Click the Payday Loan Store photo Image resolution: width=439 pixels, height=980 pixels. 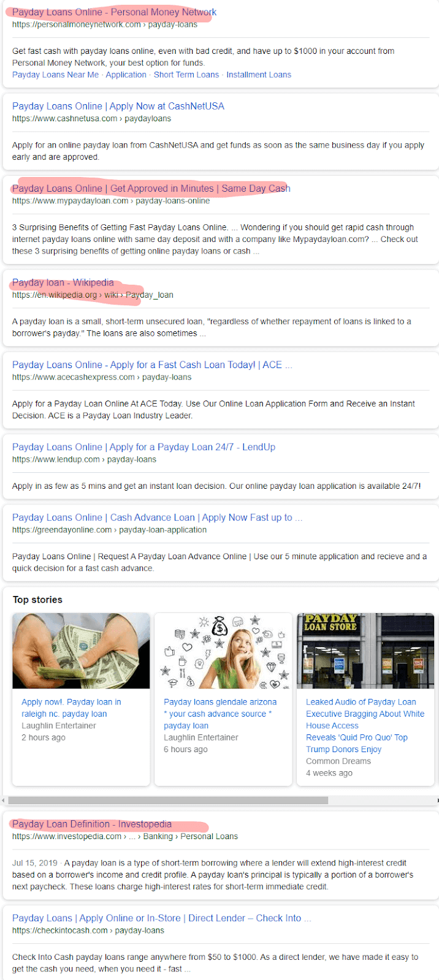click(365, 651)
